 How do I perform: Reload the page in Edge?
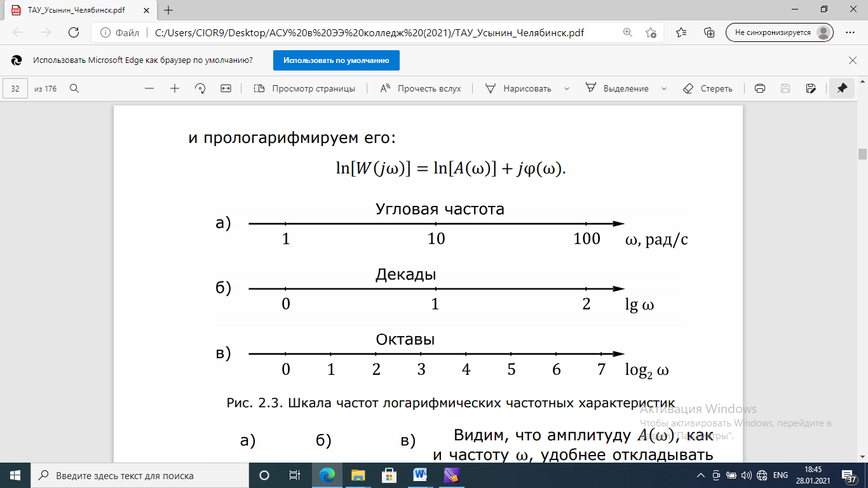[x=73, y=32]
